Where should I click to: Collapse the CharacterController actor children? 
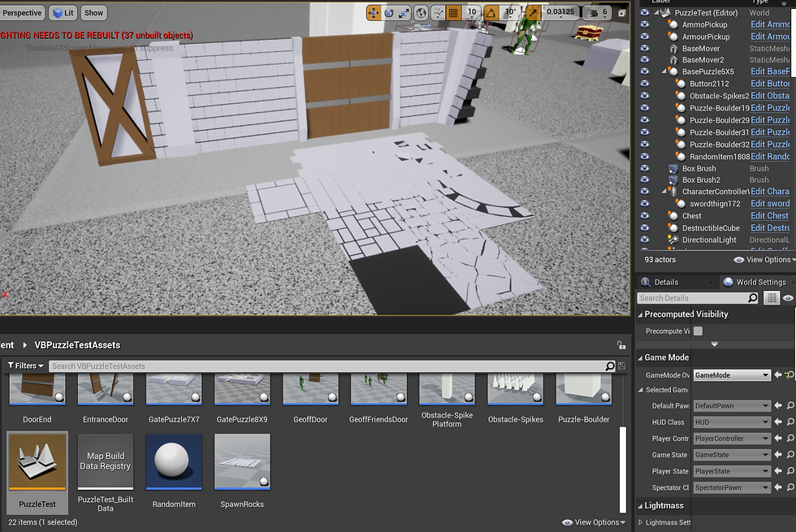pos(664,192)
